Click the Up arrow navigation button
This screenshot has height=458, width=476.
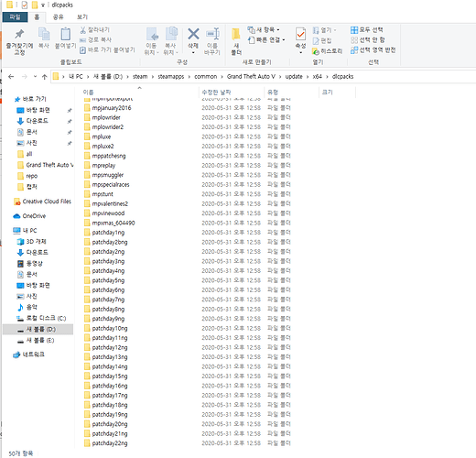coord(45,77)
